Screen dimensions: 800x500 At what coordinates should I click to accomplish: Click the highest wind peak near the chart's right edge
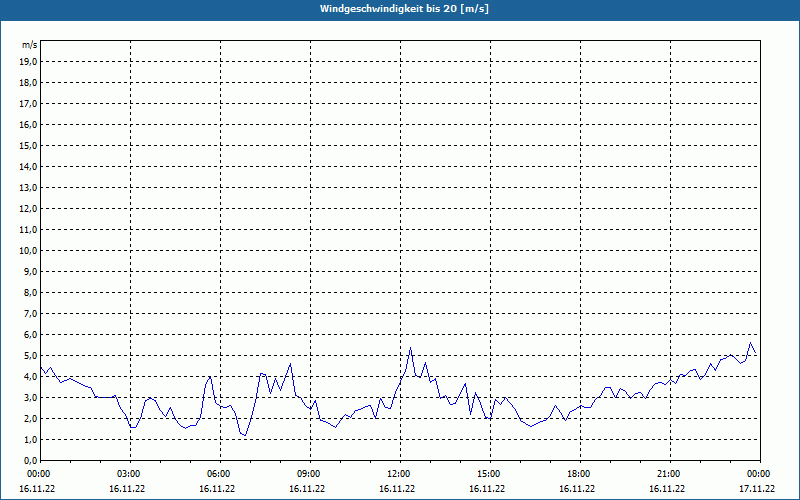[751, 343]
